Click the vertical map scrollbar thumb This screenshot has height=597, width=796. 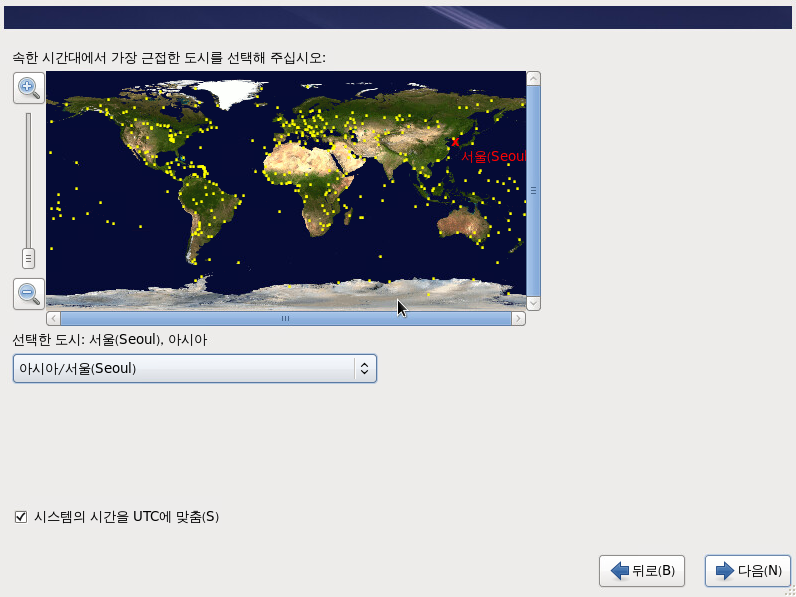point(534,191)
